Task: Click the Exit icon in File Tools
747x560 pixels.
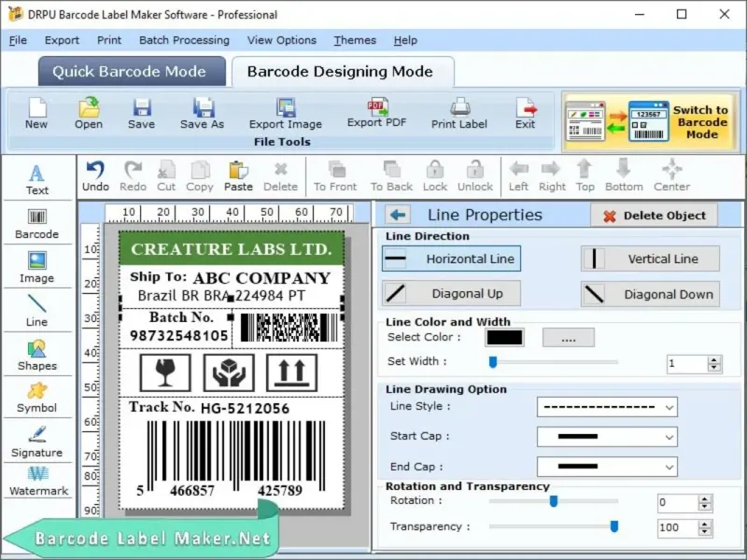Action: (x=525, y=113)
